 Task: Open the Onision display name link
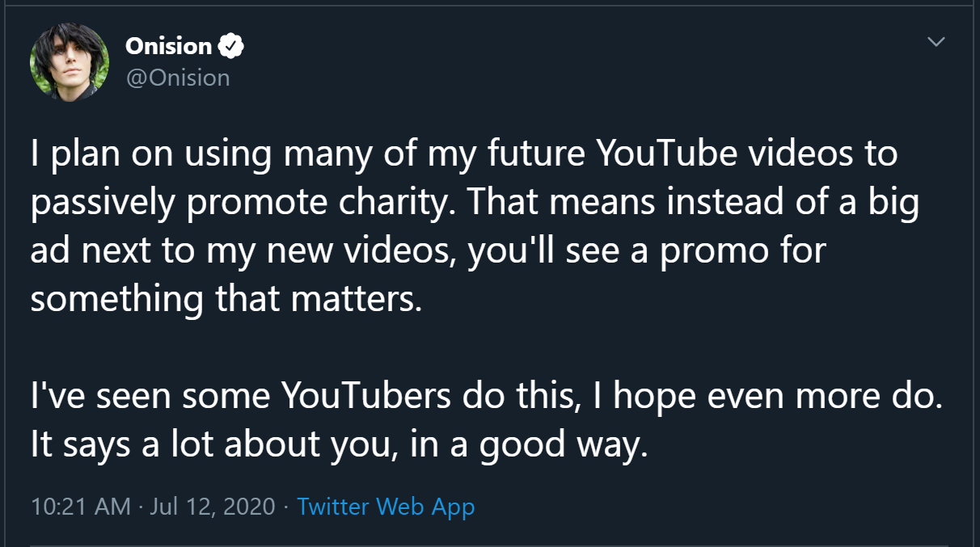[x=169, y=47]
